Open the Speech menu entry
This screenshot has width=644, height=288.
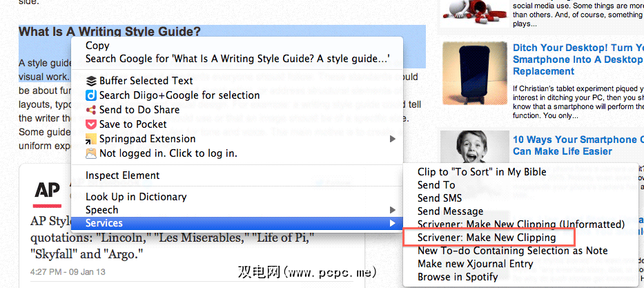click(237, 210)
